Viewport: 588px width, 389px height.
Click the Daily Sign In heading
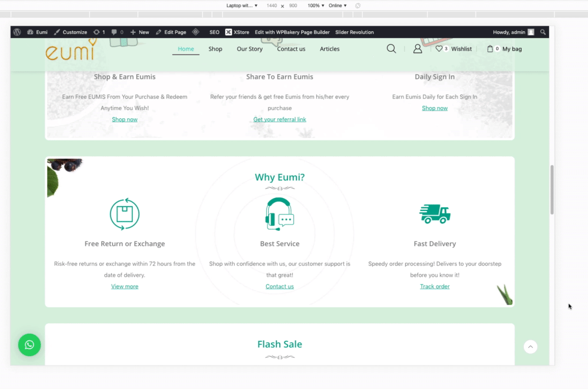[435, 76]
